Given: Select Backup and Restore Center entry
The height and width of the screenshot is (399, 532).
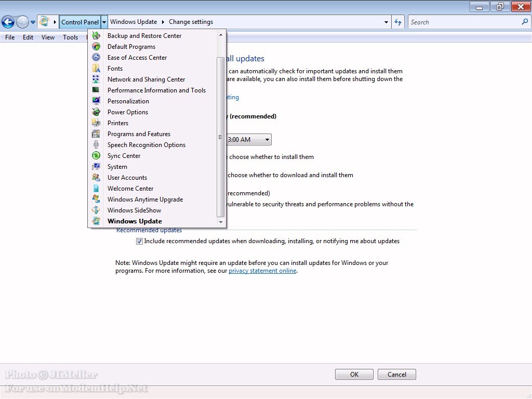Looking at the screenshot, I should [x=152, y=36].
